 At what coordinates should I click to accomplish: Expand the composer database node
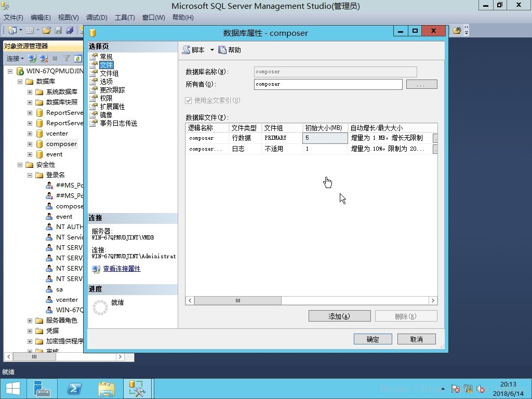click(x=30, y=144)
